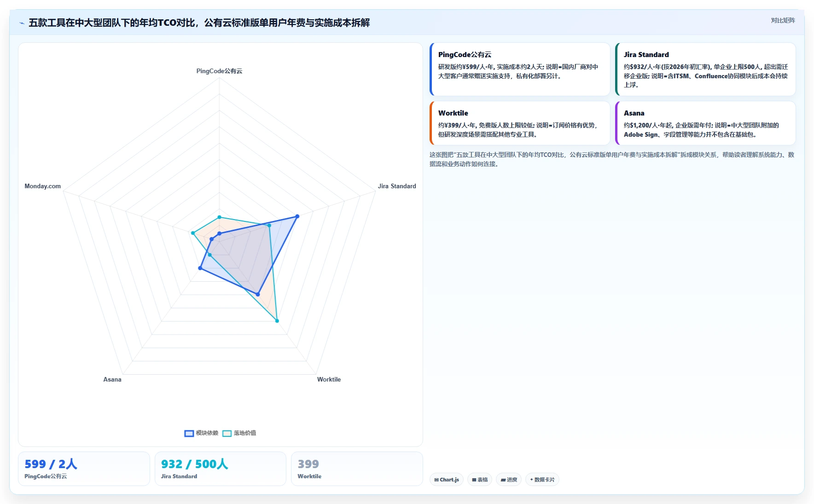
Task: Click the Worktile radar axis label
Action: point(329,379)
